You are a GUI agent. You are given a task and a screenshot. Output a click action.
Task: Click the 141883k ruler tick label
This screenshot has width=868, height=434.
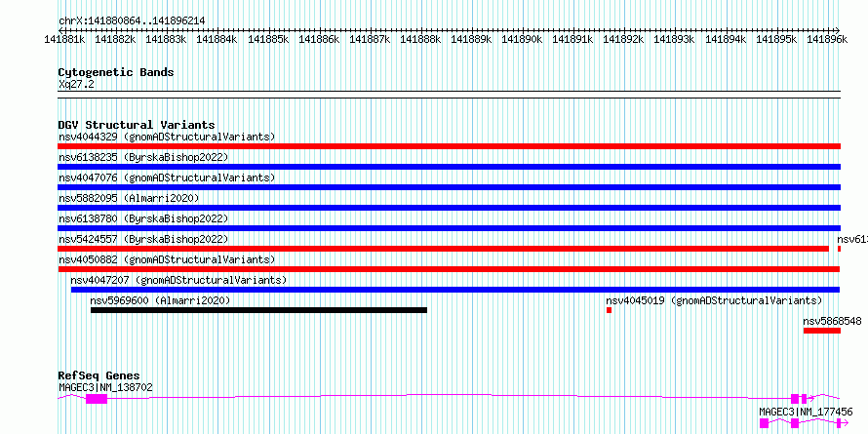click(x=166, y=39)
